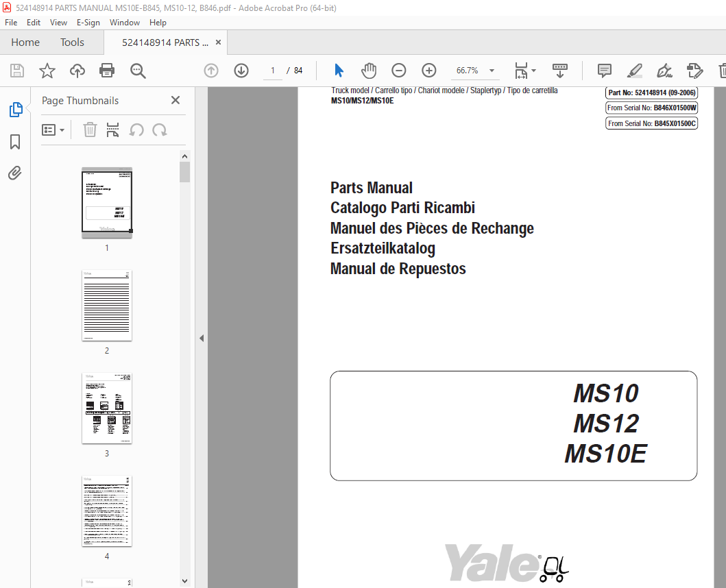Viewport: 726px width, 588px height.
Task: Click the read mode keyboard-arrow icon
Action: (x=560, y=71)
